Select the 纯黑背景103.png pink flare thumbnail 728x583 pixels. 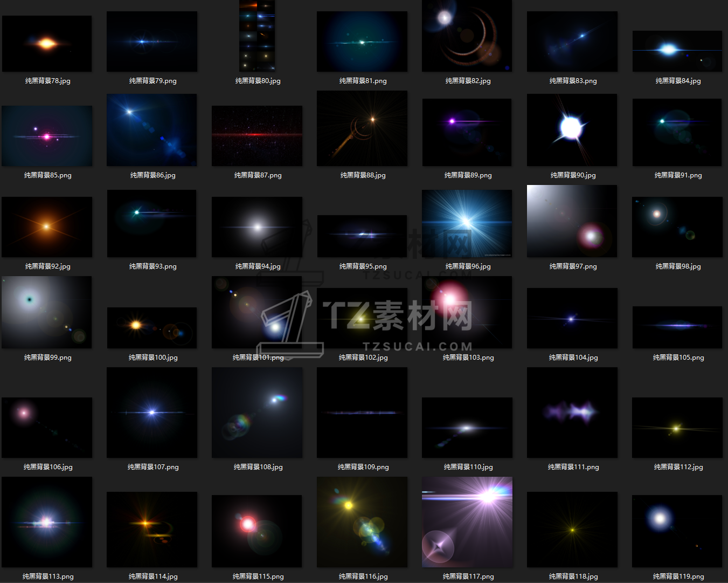(467, 312)
